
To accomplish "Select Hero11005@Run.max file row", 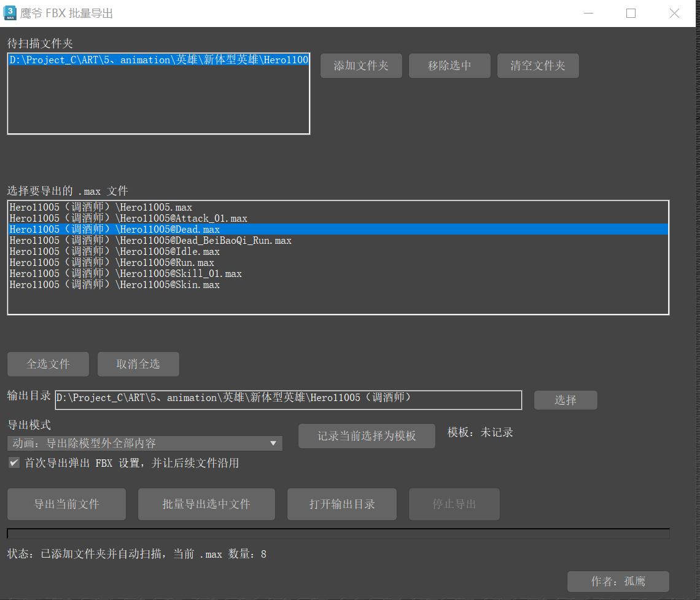I will pos(338,262).
